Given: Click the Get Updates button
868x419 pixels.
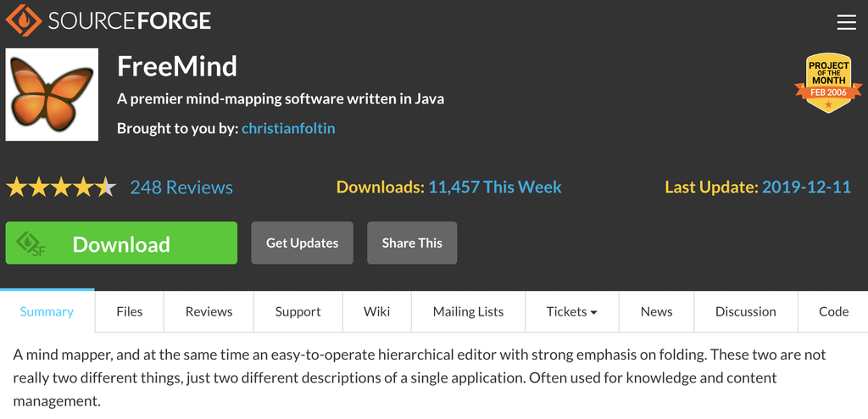Looking at the screenshot, I should (x=302, y=243).
